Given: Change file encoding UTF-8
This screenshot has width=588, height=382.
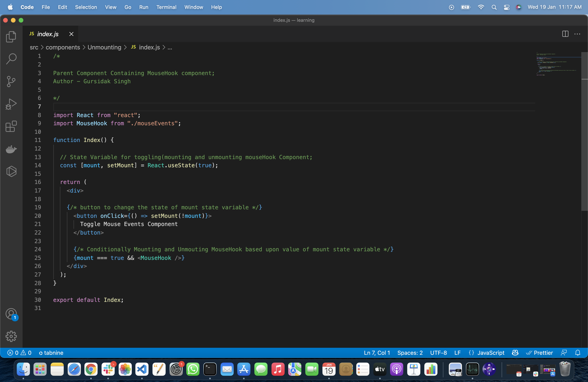Looking at the screenshot, I should pos(438,353).
